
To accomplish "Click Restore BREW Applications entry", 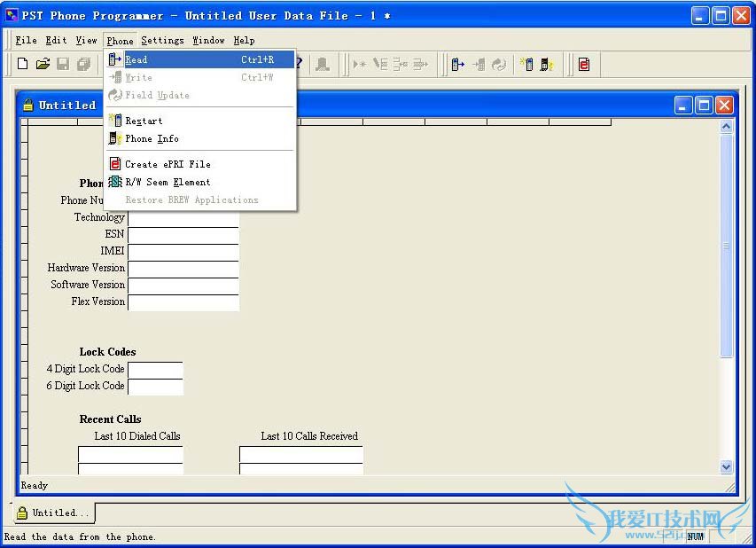I will pos(200,200).
